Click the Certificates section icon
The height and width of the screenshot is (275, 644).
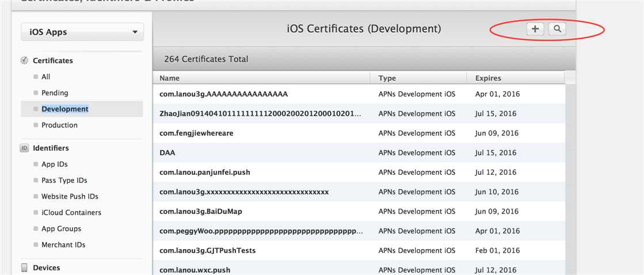[24, 60]
